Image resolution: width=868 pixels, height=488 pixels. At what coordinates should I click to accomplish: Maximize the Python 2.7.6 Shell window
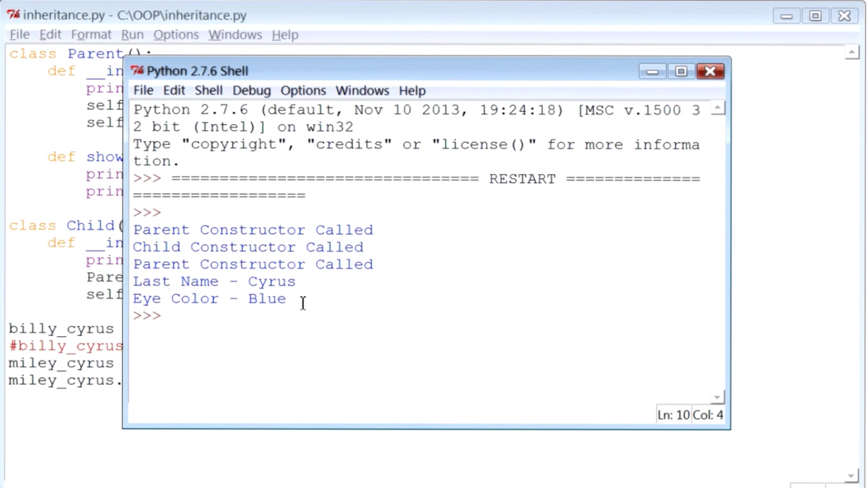click(x=681, y=71)
